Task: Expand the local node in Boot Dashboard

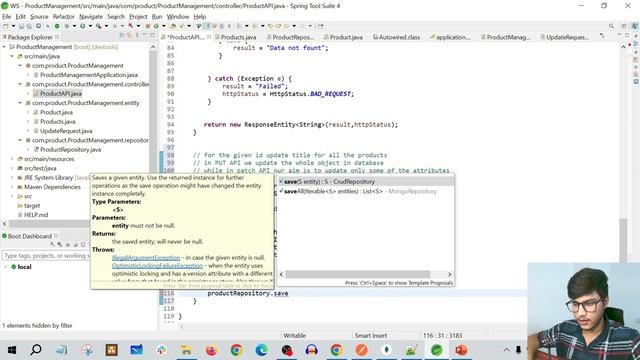Action: click(6, 267)
